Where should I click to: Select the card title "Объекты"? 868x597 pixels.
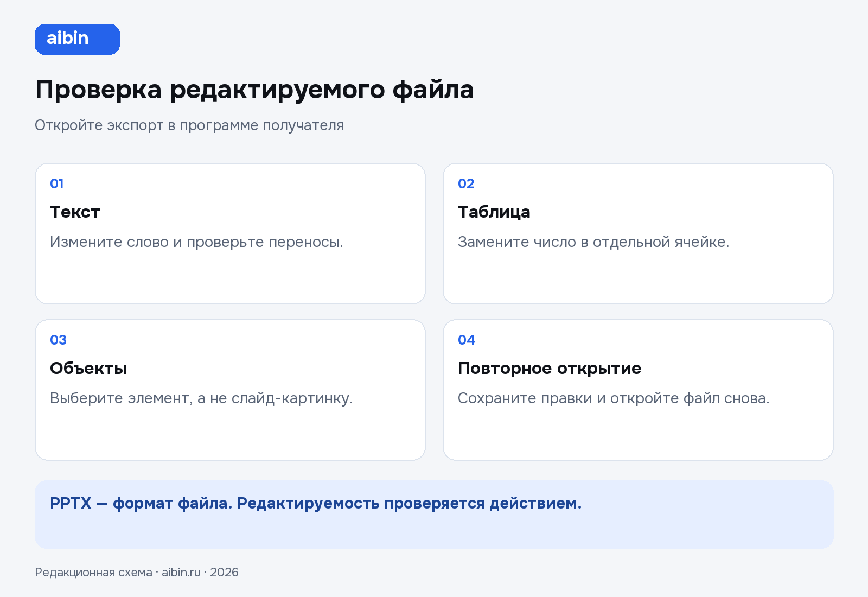88,368
